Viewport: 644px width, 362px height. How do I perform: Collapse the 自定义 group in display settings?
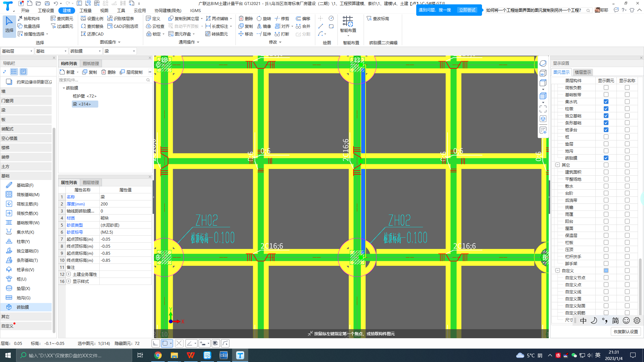pos(557,270)
